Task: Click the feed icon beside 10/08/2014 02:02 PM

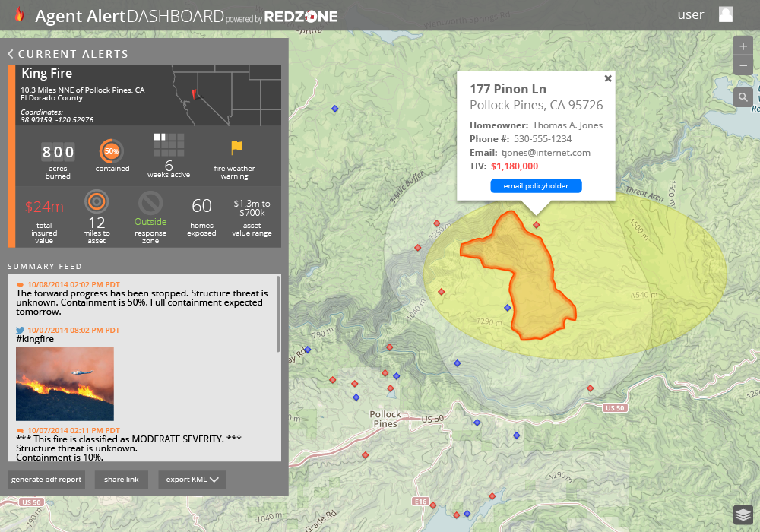Action: pyautogui.click(x=21, y=285)
